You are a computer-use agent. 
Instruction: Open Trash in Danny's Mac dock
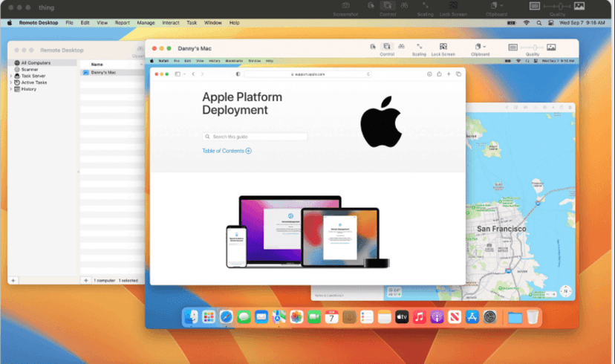[x=533, y=317]
